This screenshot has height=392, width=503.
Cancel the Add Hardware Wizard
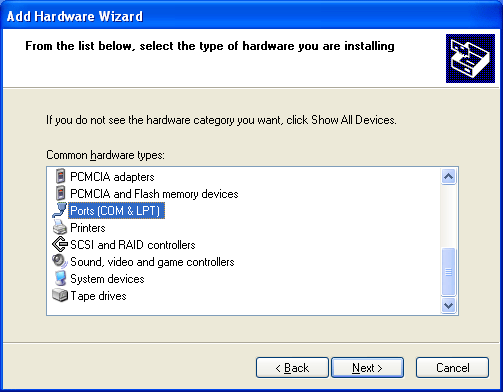pos(452,368)
